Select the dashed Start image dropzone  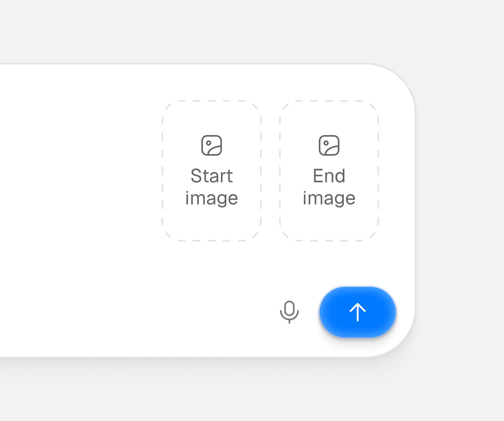(211, 170)
